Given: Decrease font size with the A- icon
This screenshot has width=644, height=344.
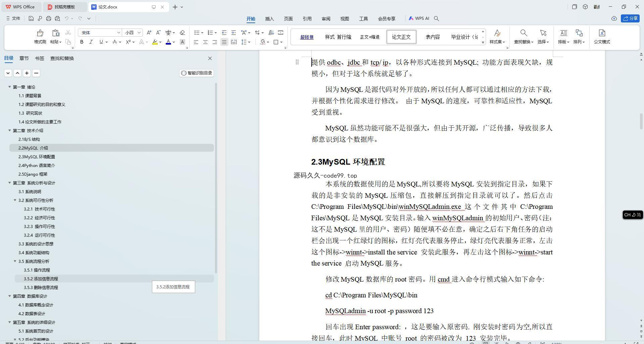Looking at the screenshot, I should pyautogui.click(x=158, y=33).
